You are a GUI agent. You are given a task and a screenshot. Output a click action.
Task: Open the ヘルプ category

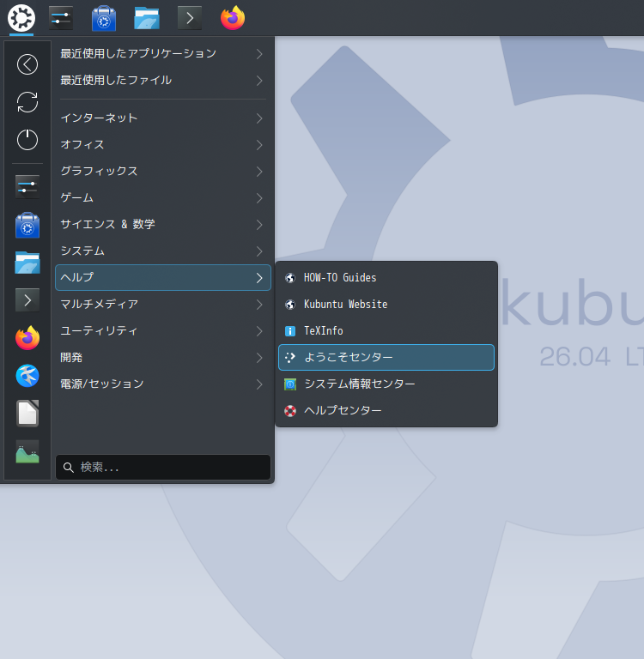click(x=163, y=277)
